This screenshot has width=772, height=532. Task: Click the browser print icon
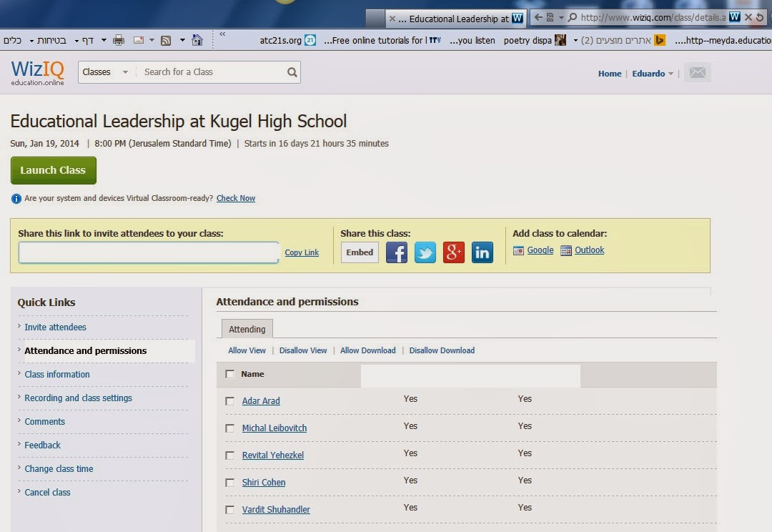[x=119, y=40]
